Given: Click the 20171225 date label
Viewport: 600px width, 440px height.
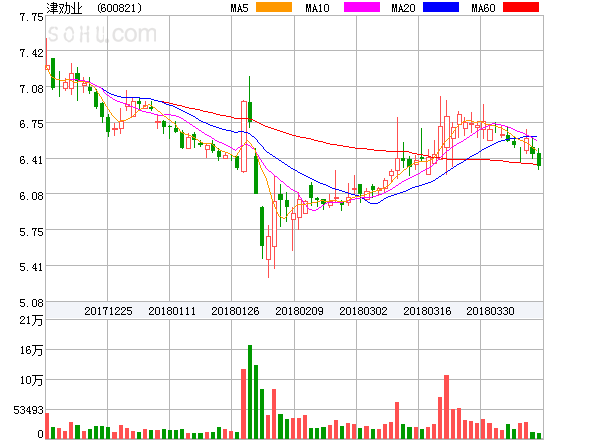Looking at the screenshot, I should [108, 311].
